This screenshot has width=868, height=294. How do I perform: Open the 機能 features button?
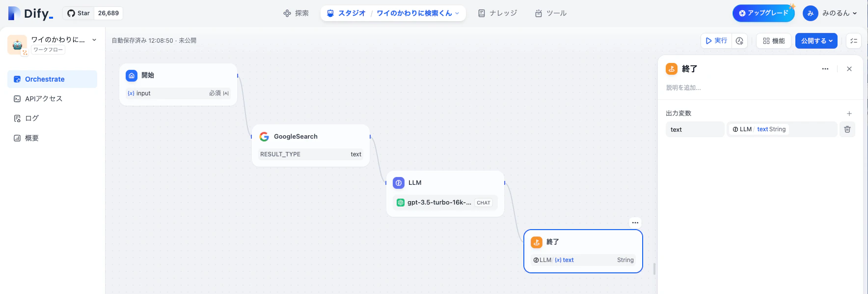(x=774, y=41)
